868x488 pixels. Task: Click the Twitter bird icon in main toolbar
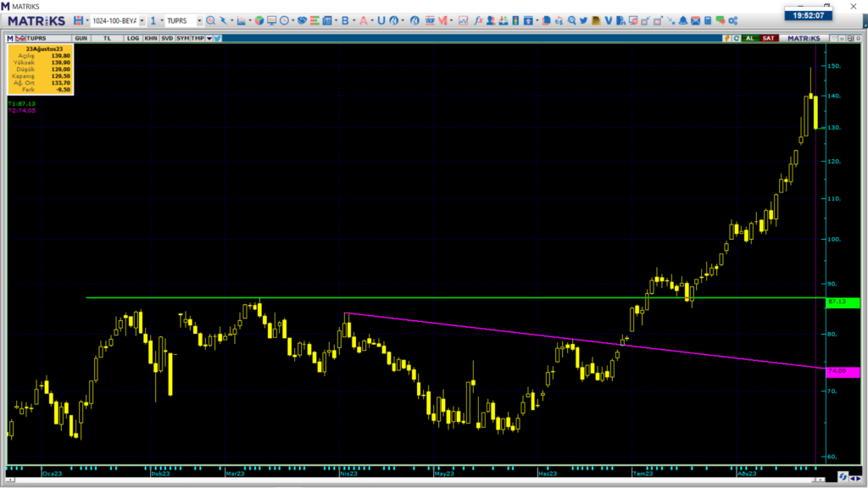click(583, 20)
